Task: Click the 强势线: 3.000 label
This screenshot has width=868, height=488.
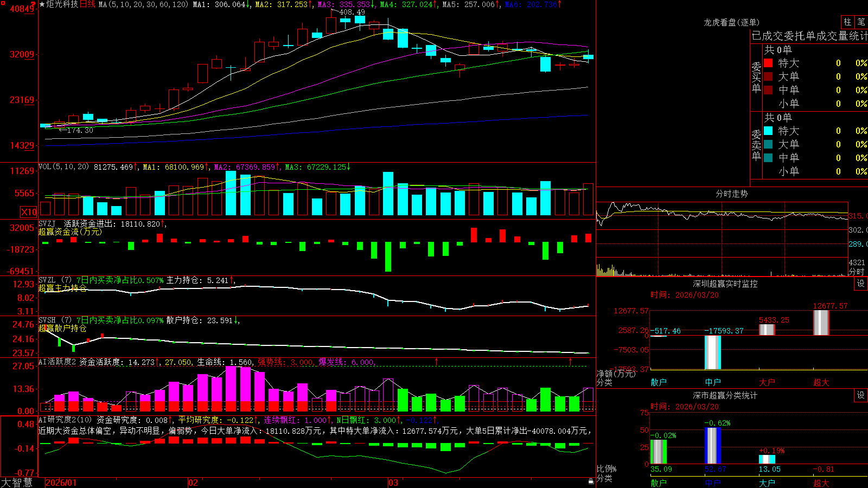Action: point(286,362)
